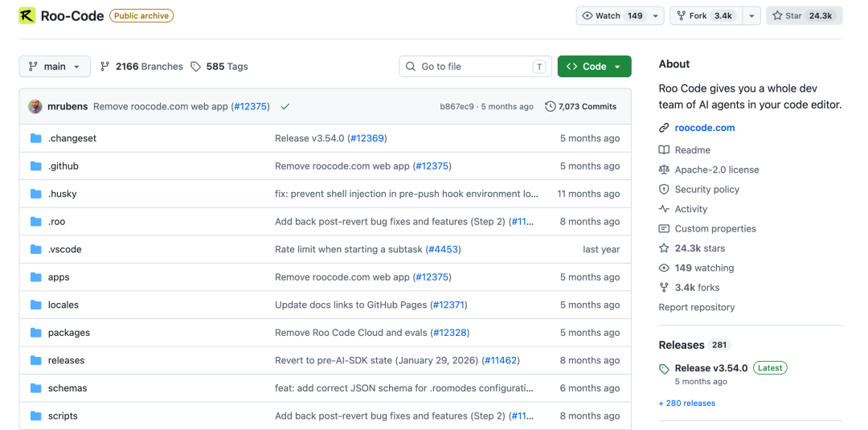Open commit hash b867ec9
This screenshot has height=430, width=868.
(x=457, y=107)
